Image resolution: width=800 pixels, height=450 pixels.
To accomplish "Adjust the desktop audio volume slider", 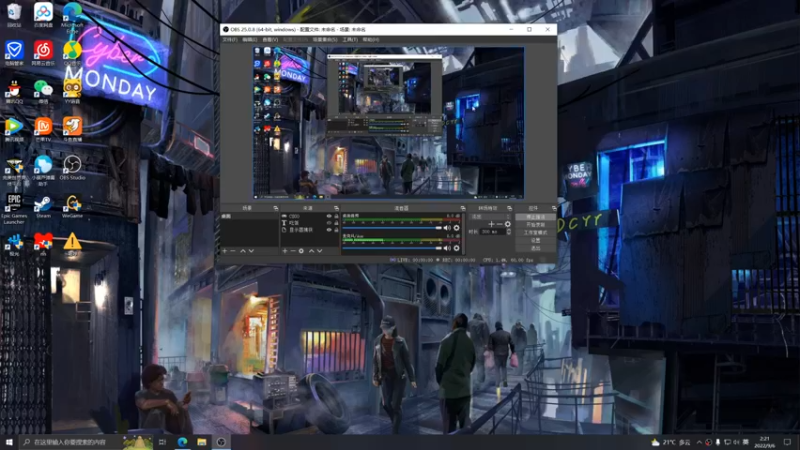I will (x=392, y=228).
